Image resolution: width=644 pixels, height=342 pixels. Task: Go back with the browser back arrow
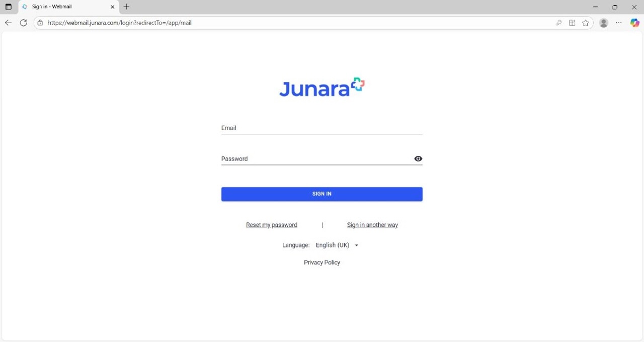click(8, 23)
